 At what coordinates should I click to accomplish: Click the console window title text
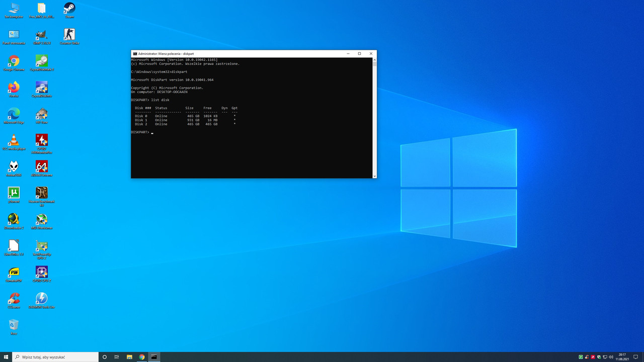pyautogui.click(x=166, y=53)
